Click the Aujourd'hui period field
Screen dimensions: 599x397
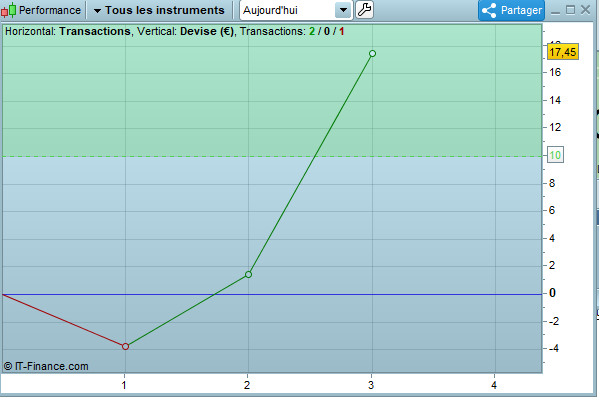296,10
